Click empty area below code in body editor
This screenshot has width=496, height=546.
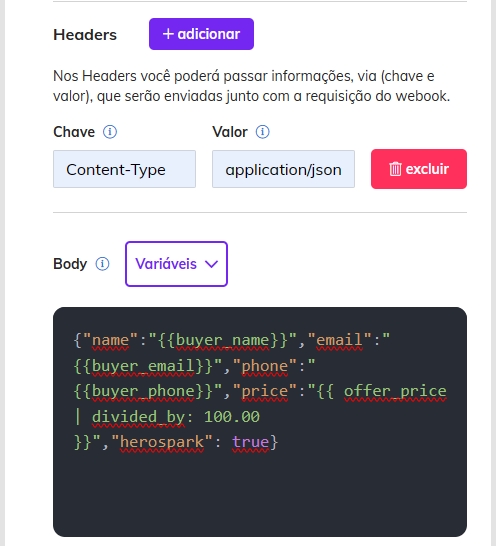point(260,494)
